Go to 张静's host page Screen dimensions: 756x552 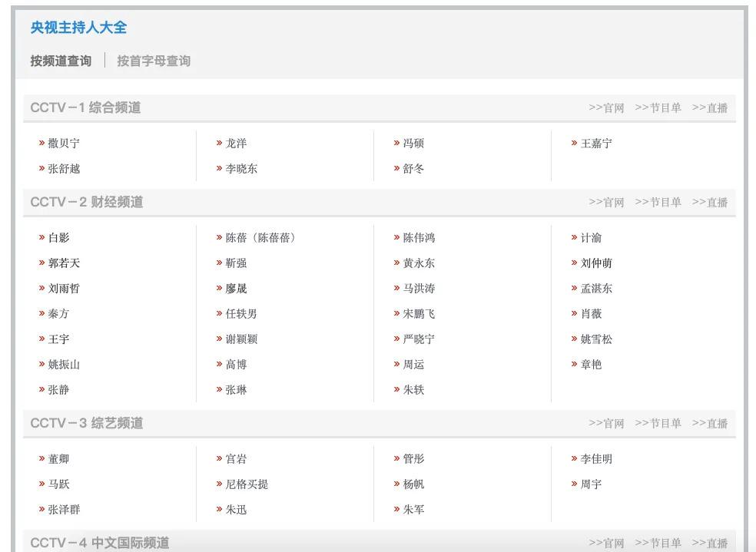point(58,390)
